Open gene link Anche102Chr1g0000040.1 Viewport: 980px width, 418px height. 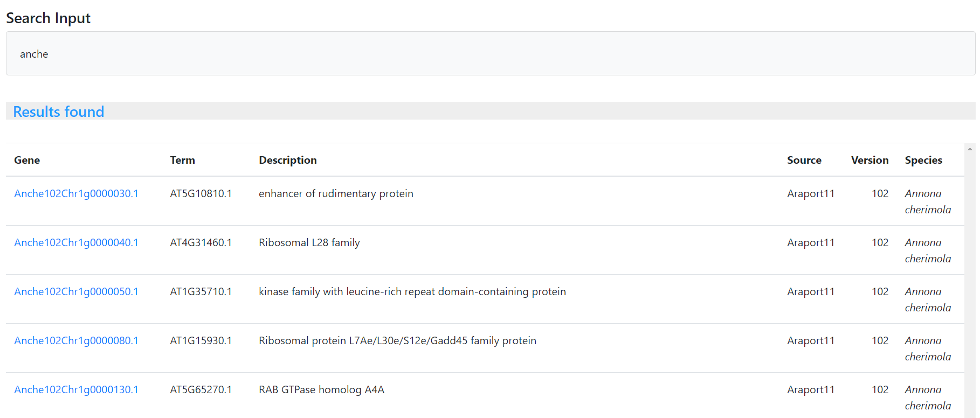(76, 242)
